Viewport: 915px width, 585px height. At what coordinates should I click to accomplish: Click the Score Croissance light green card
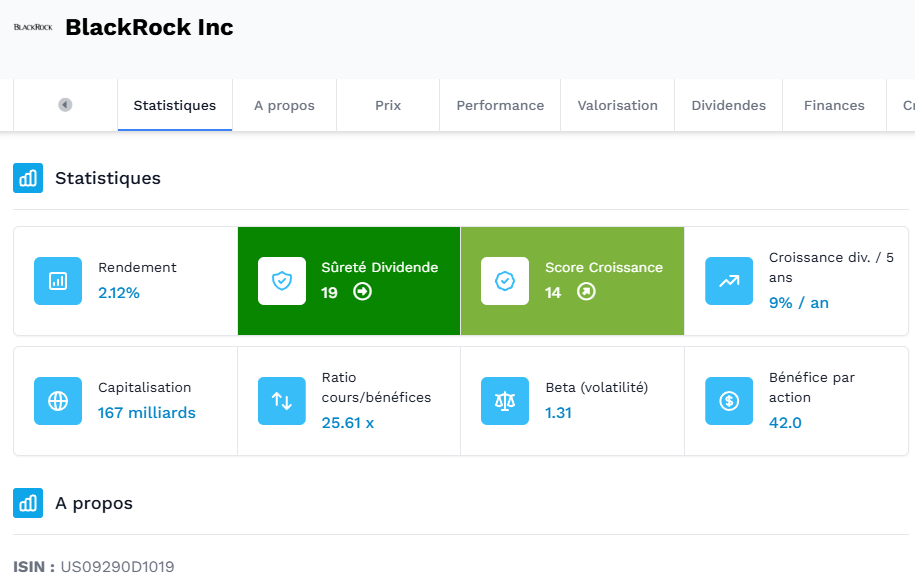coord(572,281)
